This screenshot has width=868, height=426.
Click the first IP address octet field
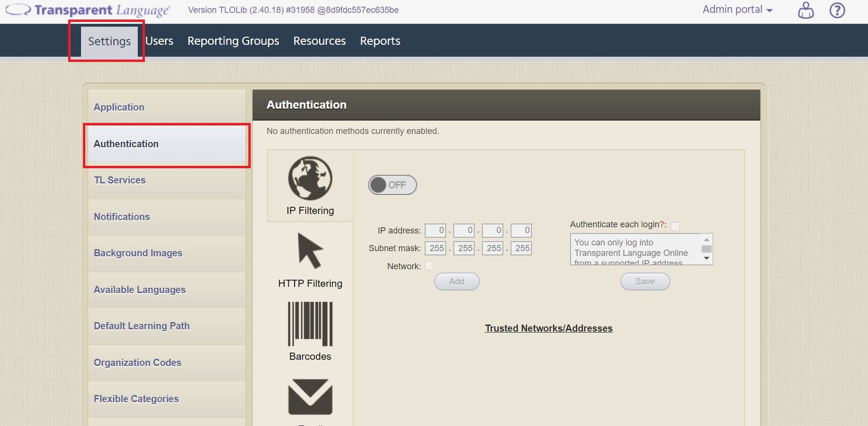click(x=435, y=230)
